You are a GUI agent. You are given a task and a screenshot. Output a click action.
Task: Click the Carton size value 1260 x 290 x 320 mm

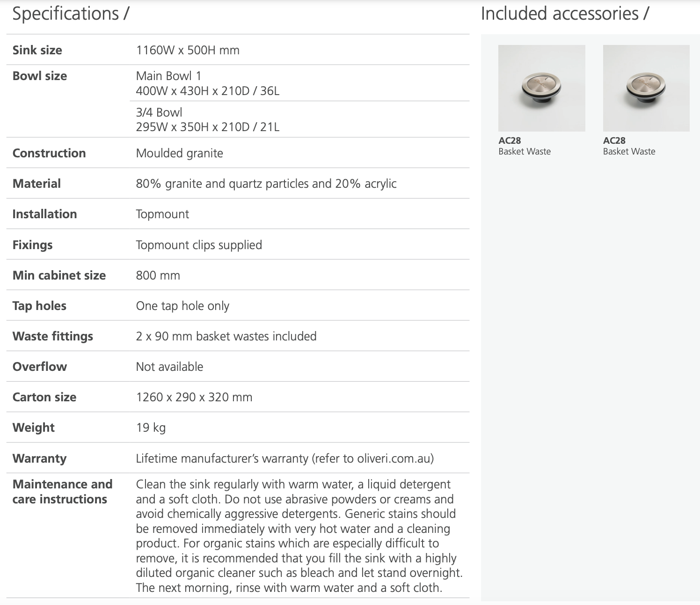pyautogui.click(x=194, y=397)
